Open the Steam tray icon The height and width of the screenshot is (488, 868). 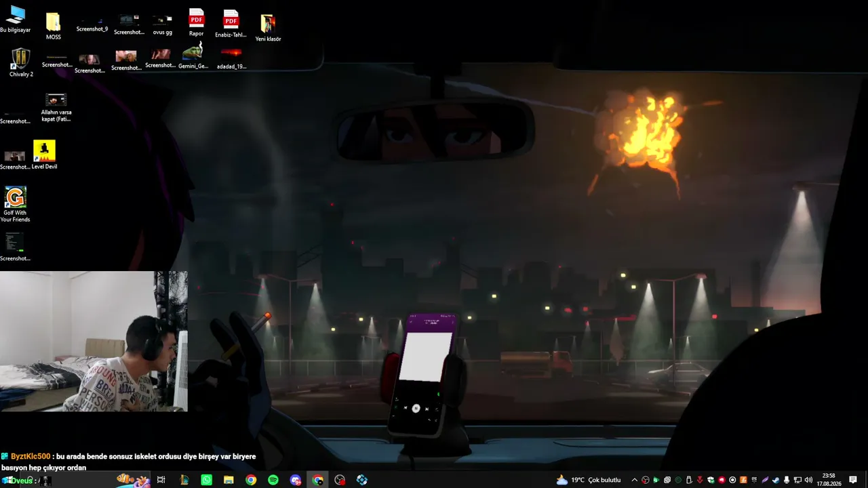pos(776,480)
